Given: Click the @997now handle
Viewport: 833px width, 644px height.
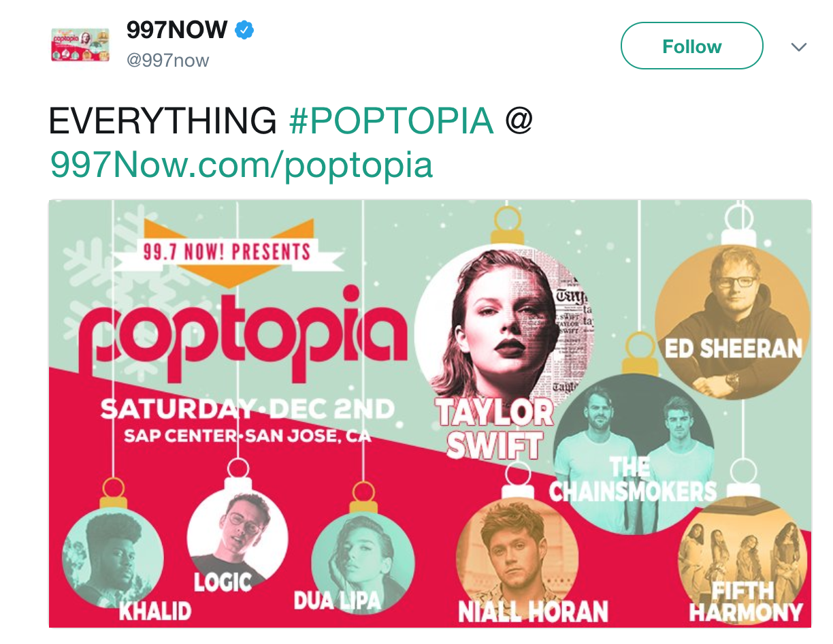Looking at the screenshot, I should coord(168,61).
